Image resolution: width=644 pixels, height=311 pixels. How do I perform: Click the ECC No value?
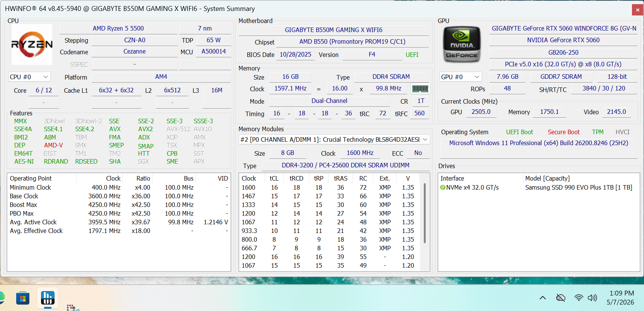click(x=418, y=153)
